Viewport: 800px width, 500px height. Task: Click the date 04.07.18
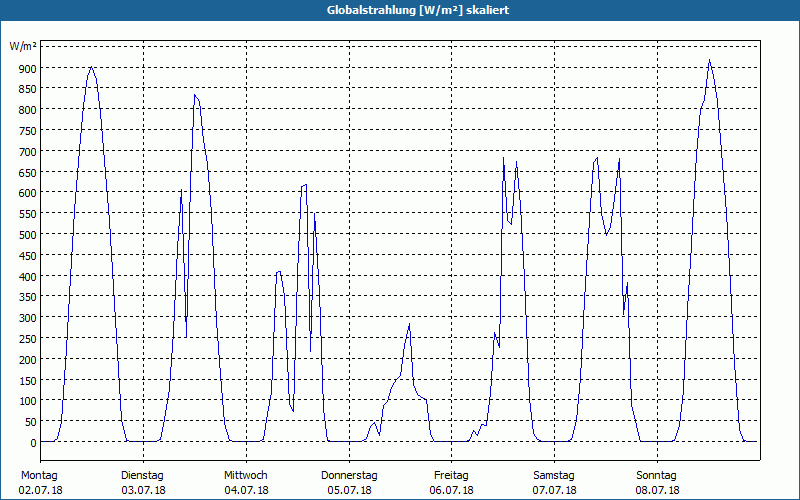click(246, 490)
